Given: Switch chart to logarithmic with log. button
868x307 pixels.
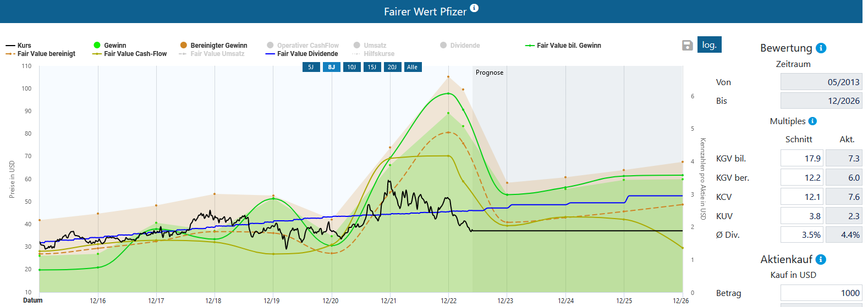Looking at the screenshot, I should click(x=709, y=44).
